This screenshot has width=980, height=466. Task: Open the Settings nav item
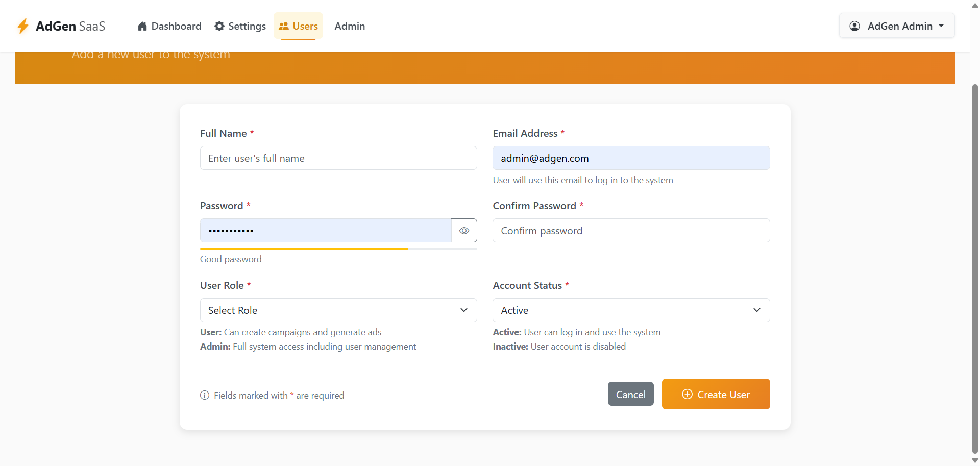point(240,26)
